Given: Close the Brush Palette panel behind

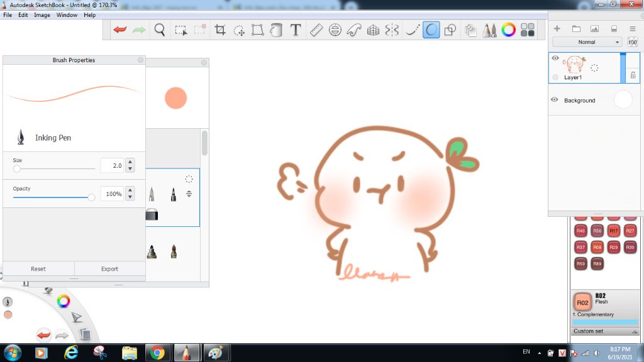Looking at the screenshot, I should [x=204, y=62].
